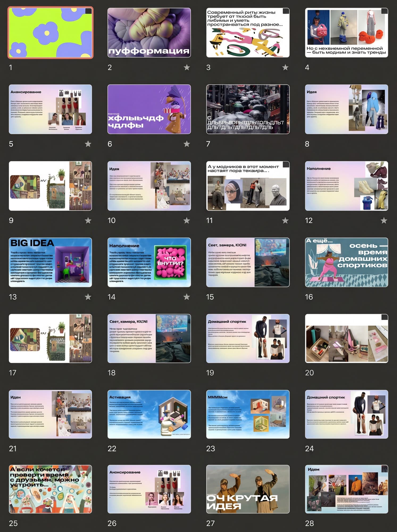Screen dimensions: 397x532
Task: Select slide 24 'Домашний спортик'
Action: 346,414
